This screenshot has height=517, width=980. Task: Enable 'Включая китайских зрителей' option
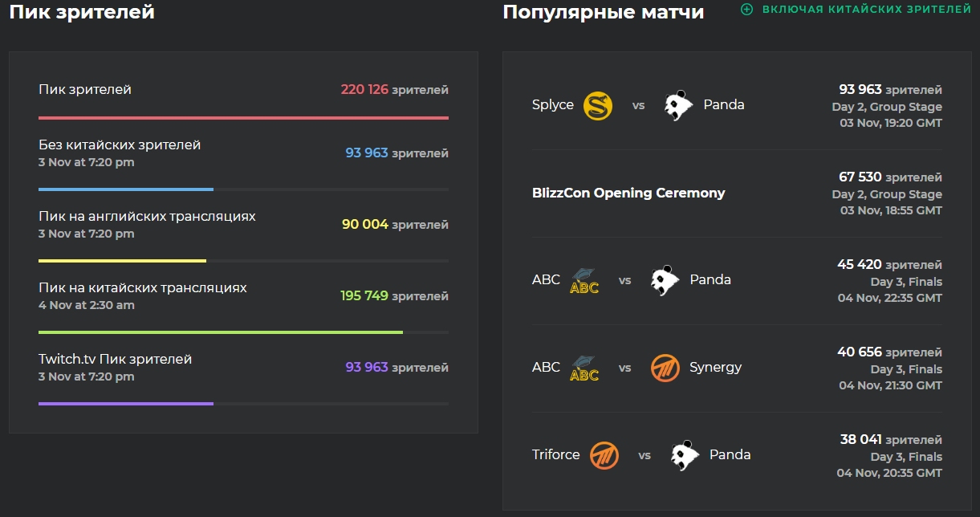(x=866, y=10)
